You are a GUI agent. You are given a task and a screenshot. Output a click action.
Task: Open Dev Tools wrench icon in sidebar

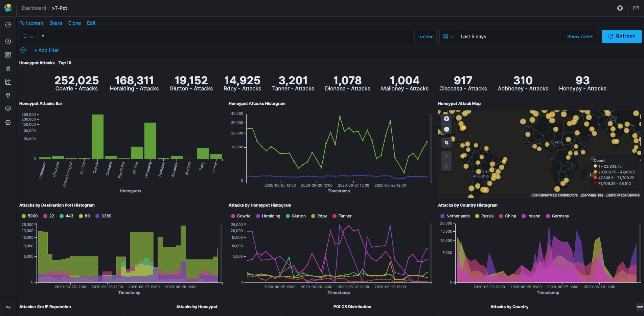8,96
